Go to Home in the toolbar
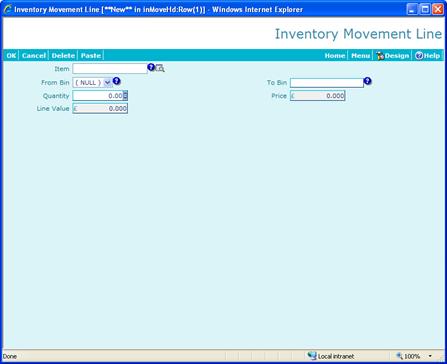 (335, 56)
